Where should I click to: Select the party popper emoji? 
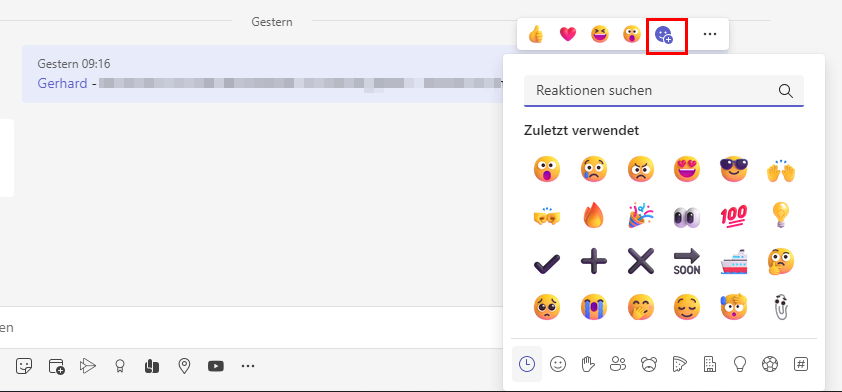pos(641,216)
